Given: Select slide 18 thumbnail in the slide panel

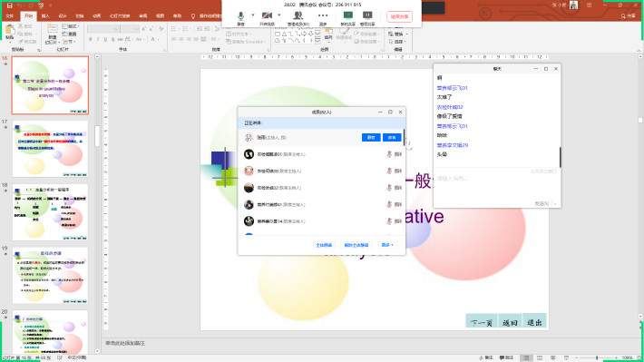Looking at the screenshot, I should (x=50, y=212).
